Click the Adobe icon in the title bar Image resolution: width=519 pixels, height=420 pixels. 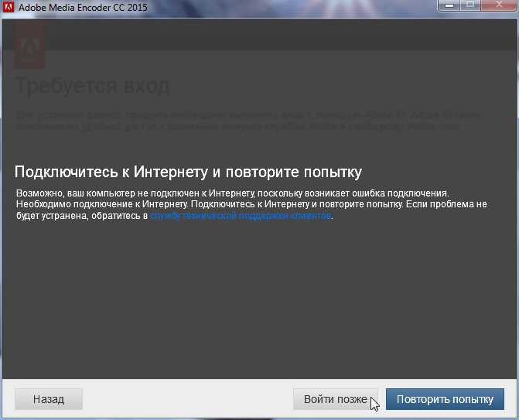point(9,7)
